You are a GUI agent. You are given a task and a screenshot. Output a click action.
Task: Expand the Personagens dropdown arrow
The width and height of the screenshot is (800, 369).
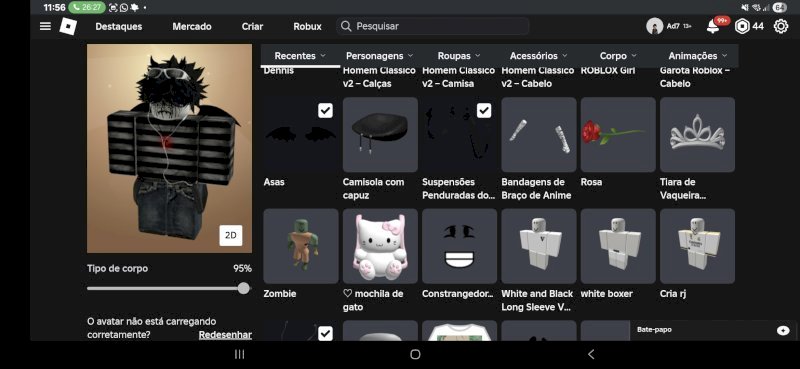point(410,56)
